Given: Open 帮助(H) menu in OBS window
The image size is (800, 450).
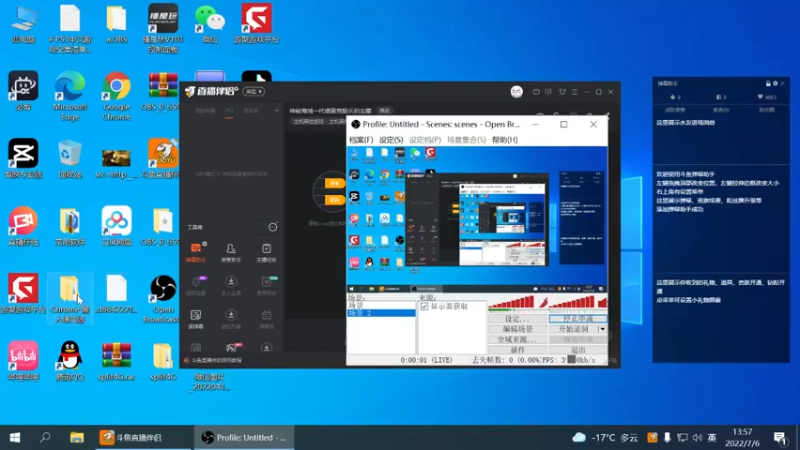Looking at the screenshot, I should [505, 139].
